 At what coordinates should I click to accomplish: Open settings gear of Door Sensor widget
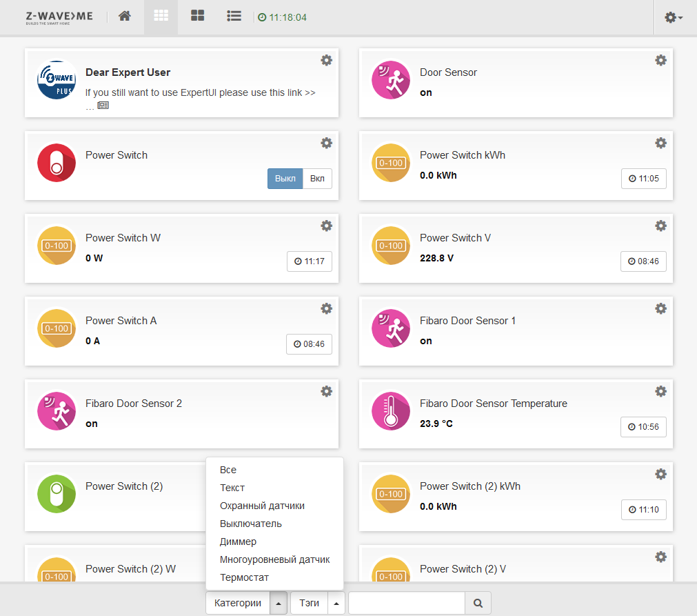660,60
